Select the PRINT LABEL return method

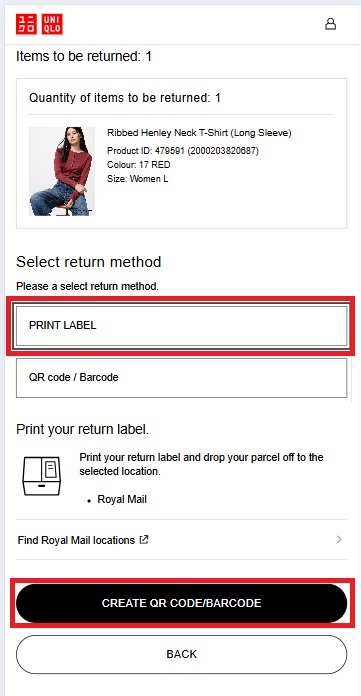coord(181,325)
